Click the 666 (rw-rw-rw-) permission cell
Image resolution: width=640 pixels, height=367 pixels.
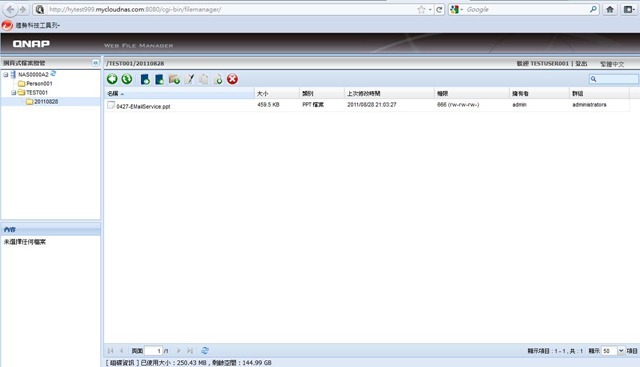pyautogui.click(x=458, y=105)
